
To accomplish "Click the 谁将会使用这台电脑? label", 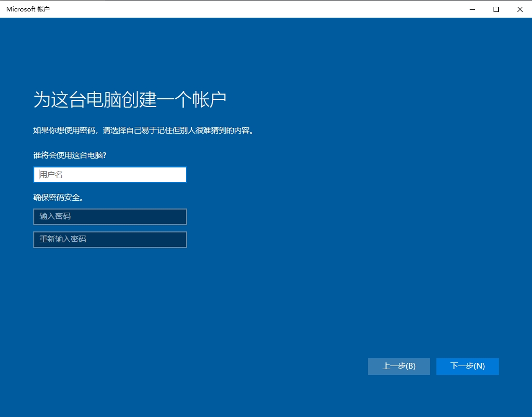I will tap(73, 155).
